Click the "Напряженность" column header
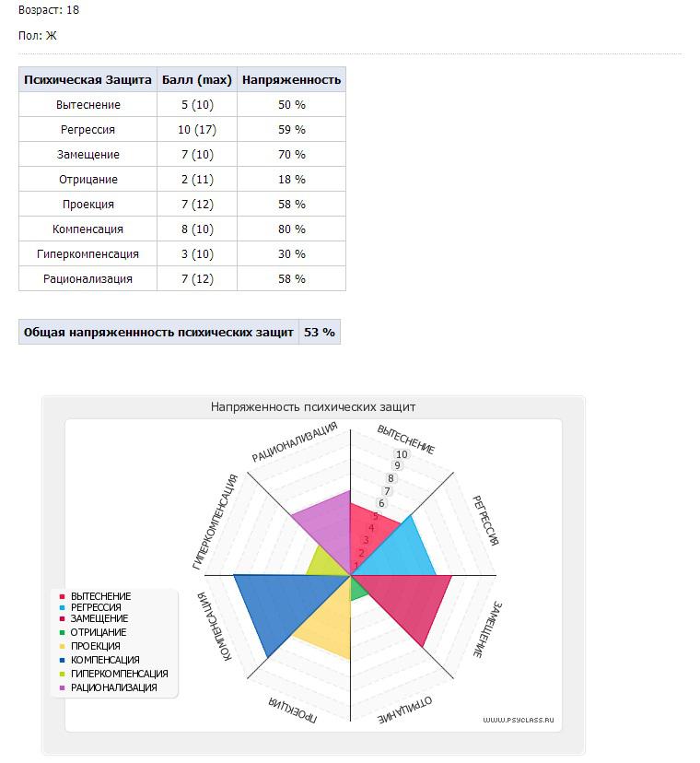700x763 pixels. [291, 79]
